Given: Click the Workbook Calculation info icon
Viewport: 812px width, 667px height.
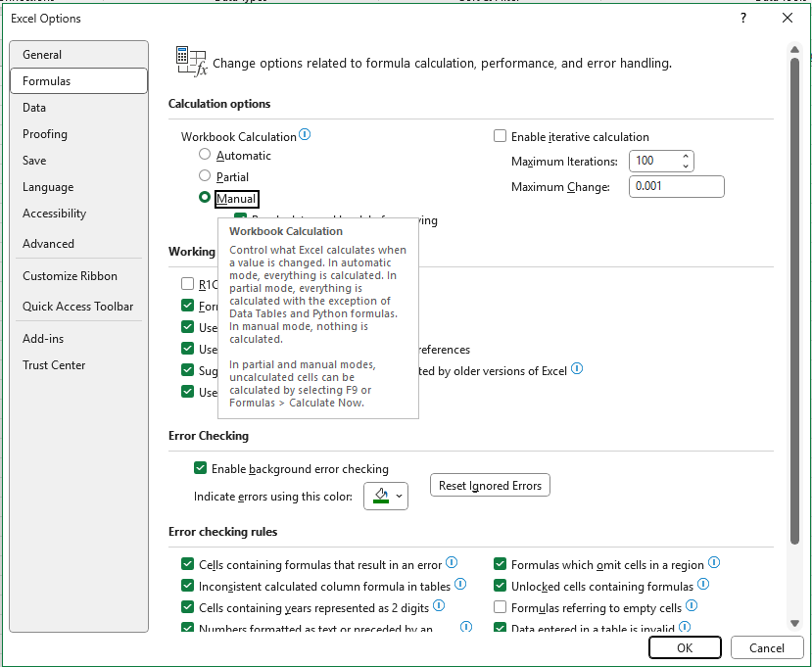Looking at the screenshot, I should (x=305, y=134).
